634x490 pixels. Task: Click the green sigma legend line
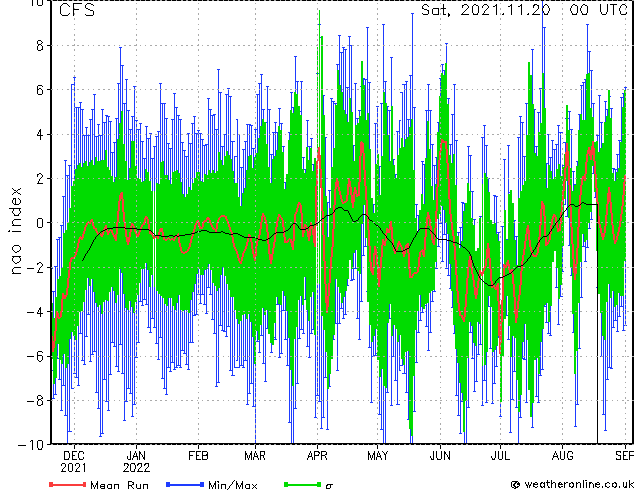pyautogui.click(x=303, y=484)
